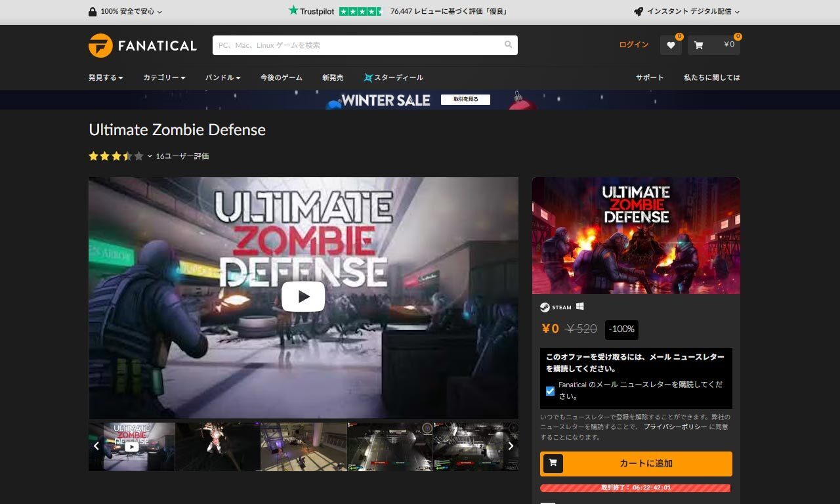Click 取引を見る on Winter Sale banner
Viewport: 840px width, 504px height.
point(465,100)
